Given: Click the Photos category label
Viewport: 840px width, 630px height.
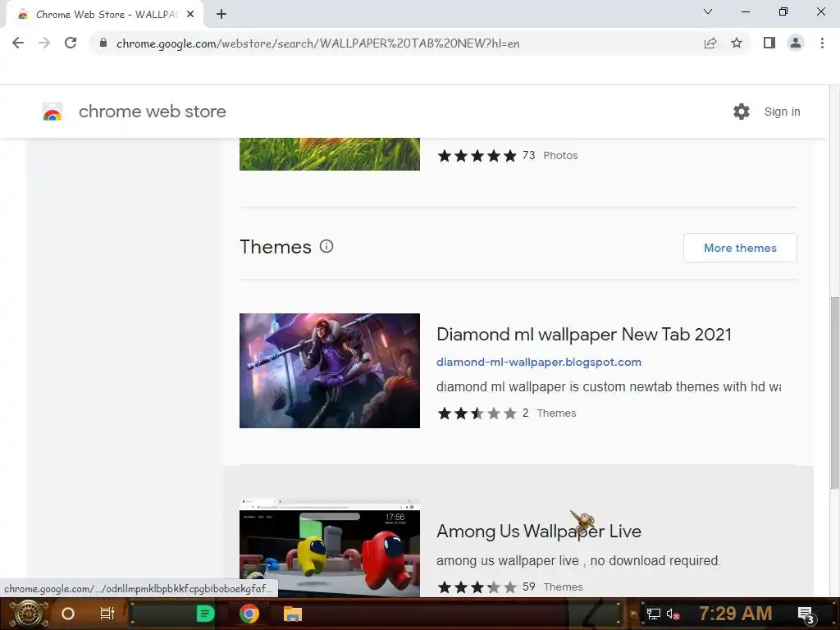Looking at the screenshot, I should click(560, 155).
